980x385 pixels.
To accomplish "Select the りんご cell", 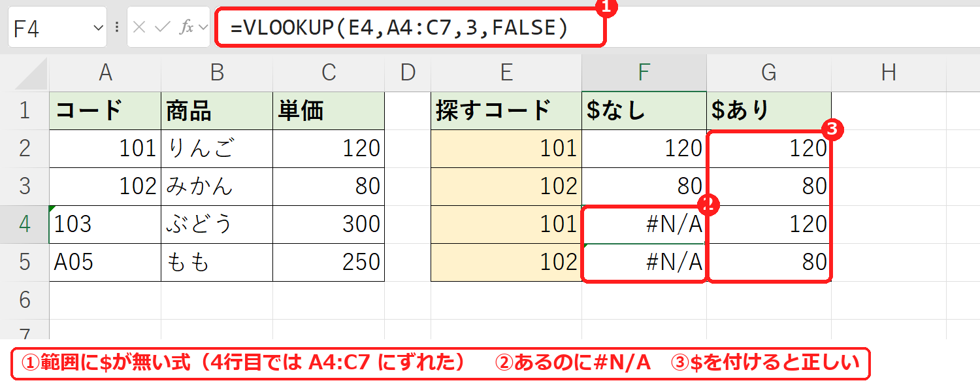I will tap(217, 148).
